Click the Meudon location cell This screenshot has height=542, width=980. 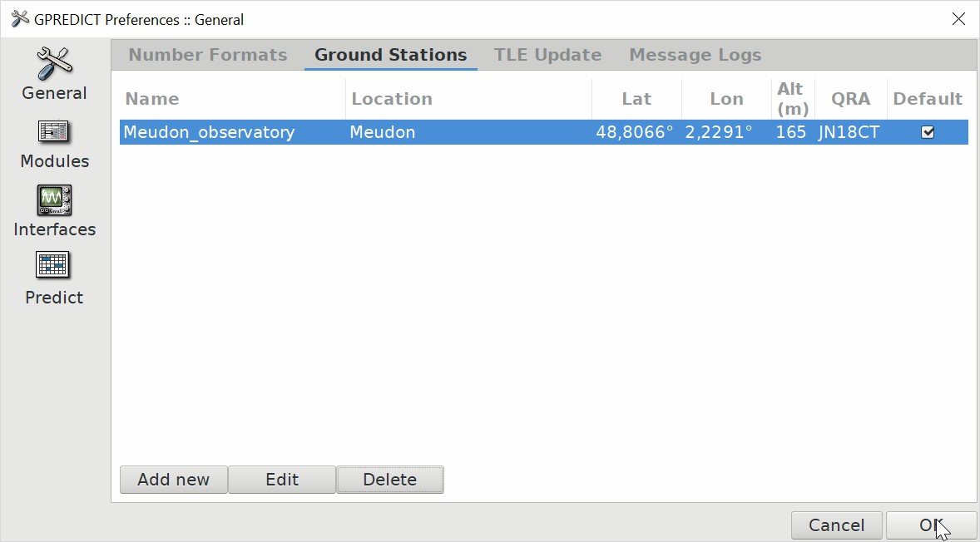(383, 132)
